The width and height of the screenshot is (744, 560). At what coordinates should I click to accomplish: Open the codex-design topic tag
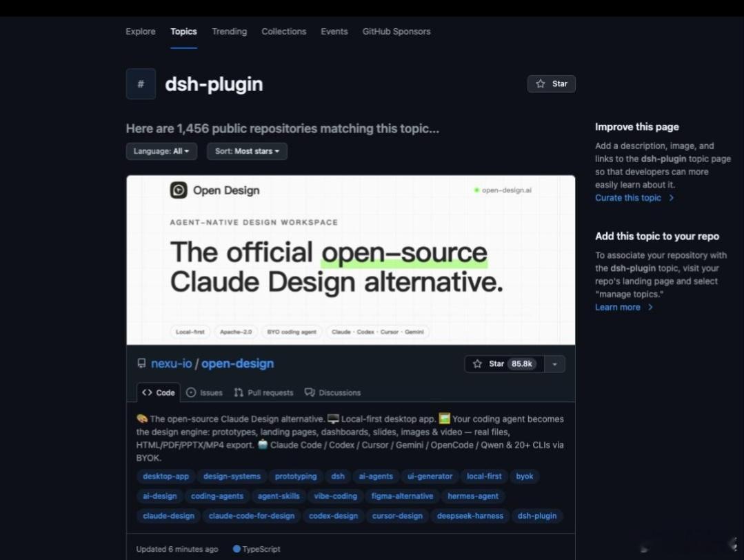333,516
